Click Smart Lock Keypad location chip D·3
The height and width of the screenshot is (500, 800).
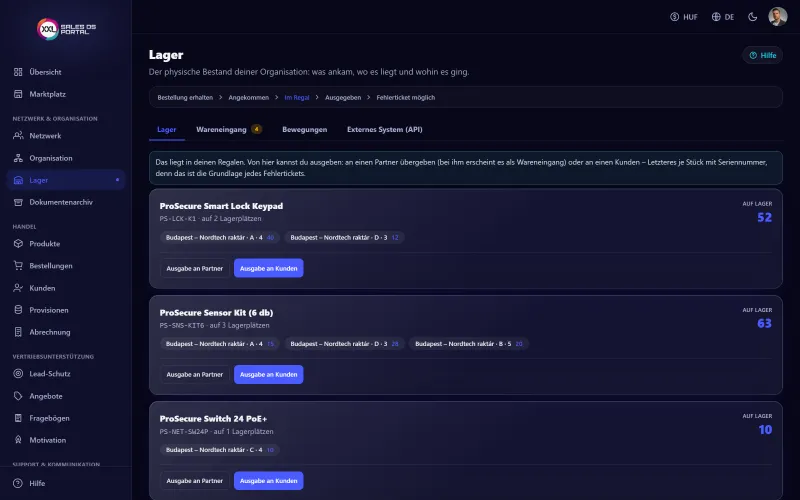pyautogui.click(x=344, y=237)
